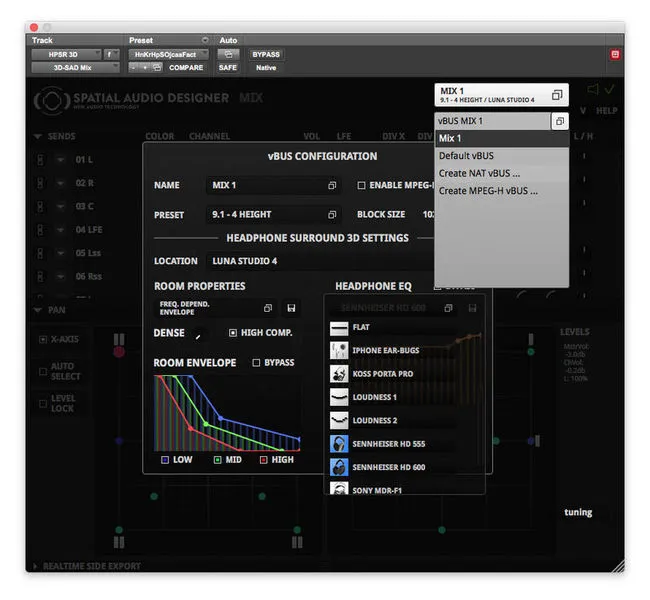The width and height of the screenshot is (650, 600).
Task: Click the red HIGH envelope midpoint handle
Action: tap(191, 428)
